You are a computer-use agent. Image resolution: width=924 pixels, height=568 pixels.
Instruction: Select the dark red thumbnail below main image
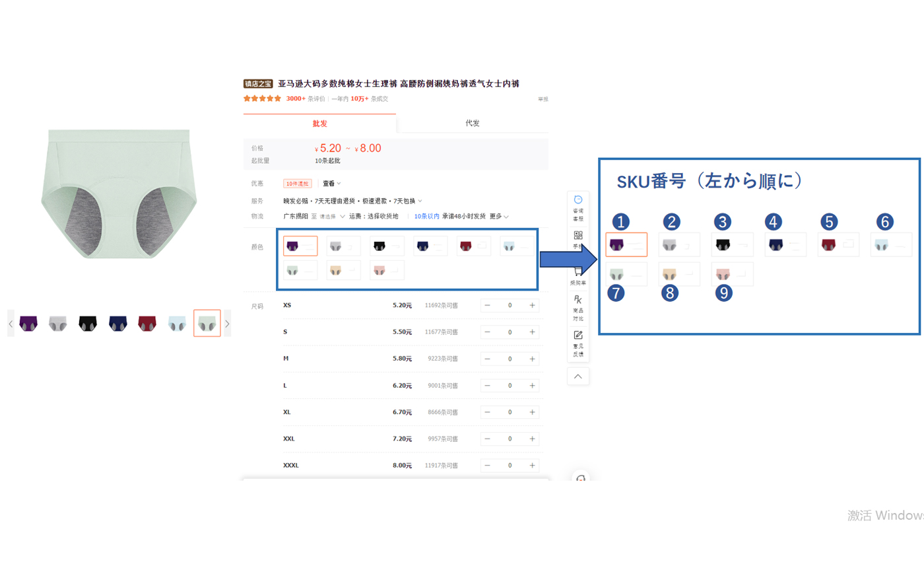pyautogui.click(x=147, y=323)
